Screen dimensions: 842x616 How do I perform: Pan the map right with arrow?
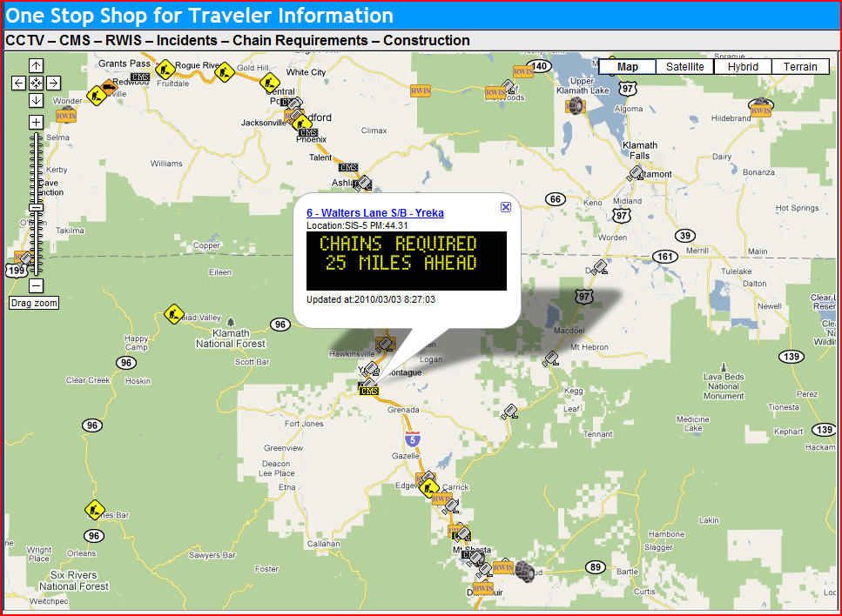53,83
